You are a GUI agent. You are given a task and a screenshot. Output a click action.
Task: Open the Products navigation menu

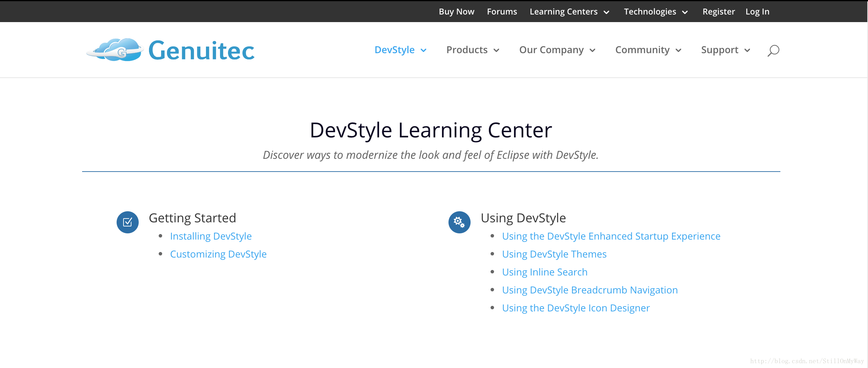point(467,50)
